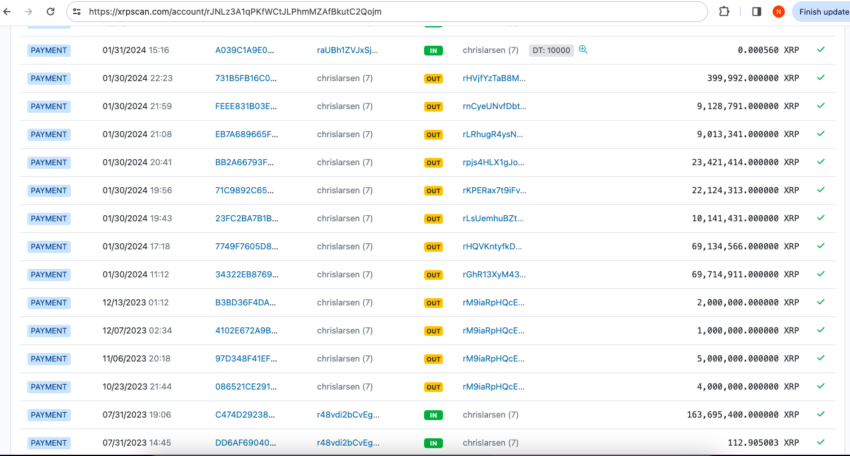Click the green IN badge on the 01/31/2024 row
This screenshot has width=850, height=456.
point(433,50)
